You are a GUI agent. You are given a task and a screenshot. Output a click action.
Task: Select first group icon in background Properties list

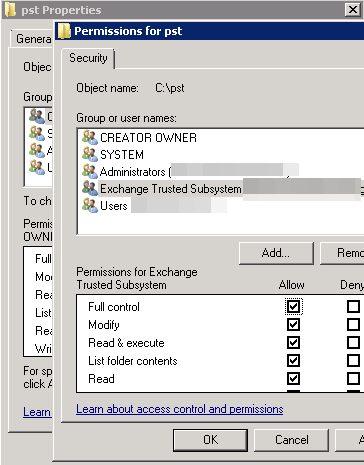(37, 116)
